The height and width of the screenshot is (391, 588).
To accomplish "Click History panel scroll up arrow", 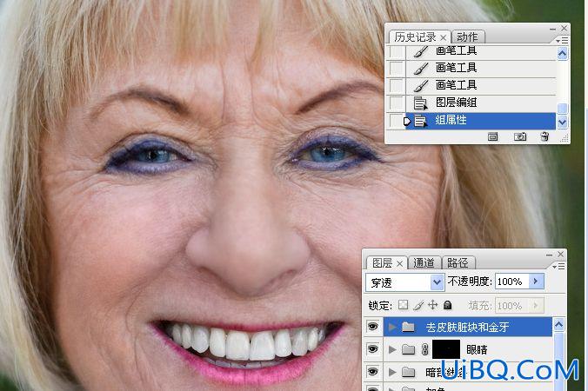I will [x=562, y=54].
